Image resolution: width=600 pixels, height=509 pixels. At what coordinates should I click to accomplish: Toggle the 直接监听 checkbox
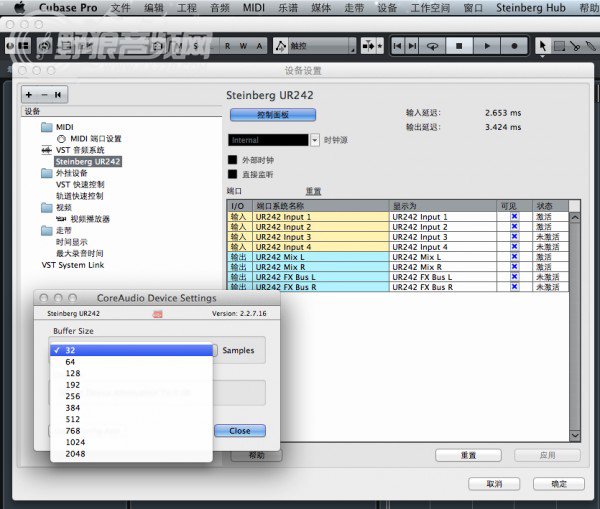(232, 174)
